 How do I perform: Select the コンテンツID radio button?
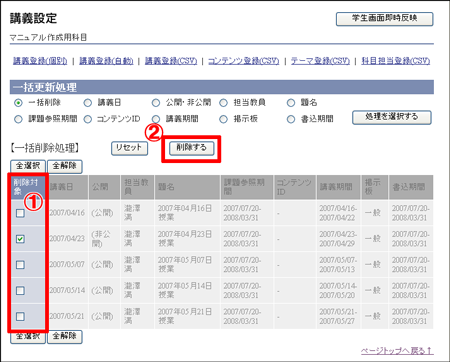[x=88, y=119]
